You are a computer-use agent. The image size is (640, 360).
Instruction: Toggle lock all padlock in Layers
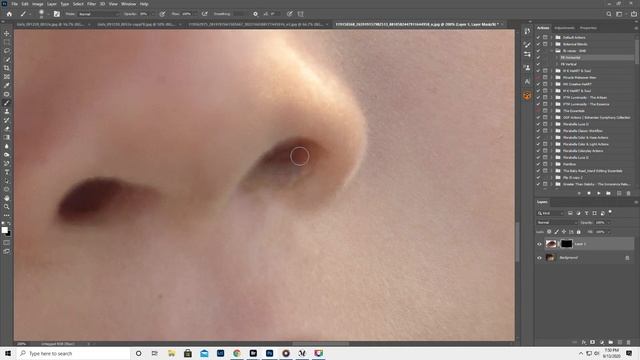click(x=579, y=232)
